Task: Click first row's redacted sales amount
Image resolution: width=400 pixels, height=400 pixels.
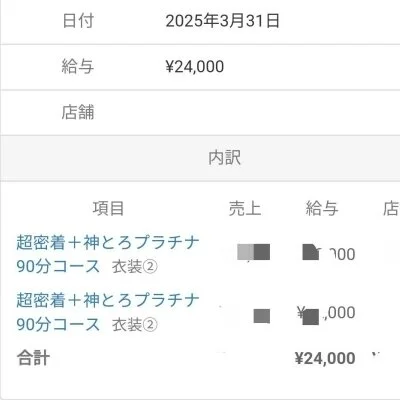Action: tap(253, 252)
